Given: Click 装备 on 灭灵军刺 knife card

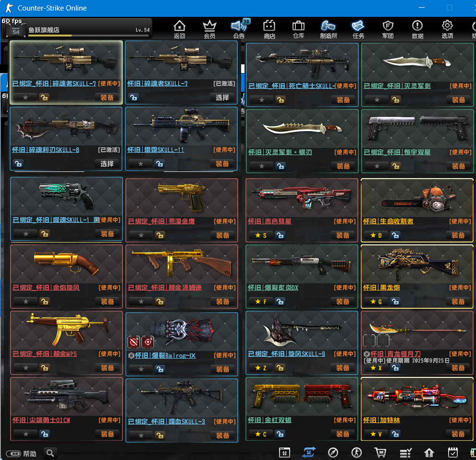Looking at the screenshot, I should [458, 100].
